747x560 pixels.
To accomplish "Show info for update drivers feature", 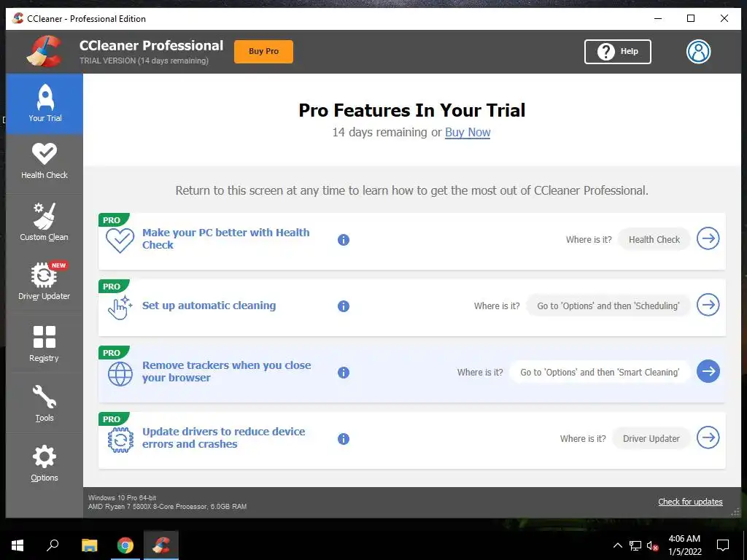I will click(x=344, y=438).
